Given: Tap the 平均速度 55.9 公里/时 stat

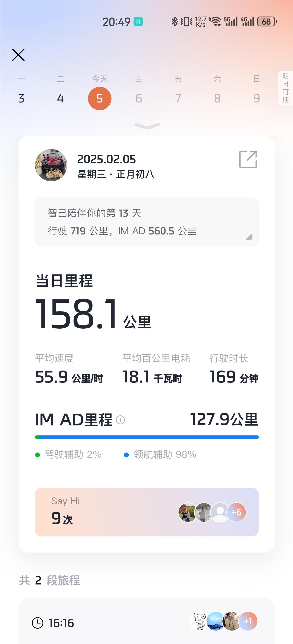Looking at the screenshot, I should click(69, 369).
